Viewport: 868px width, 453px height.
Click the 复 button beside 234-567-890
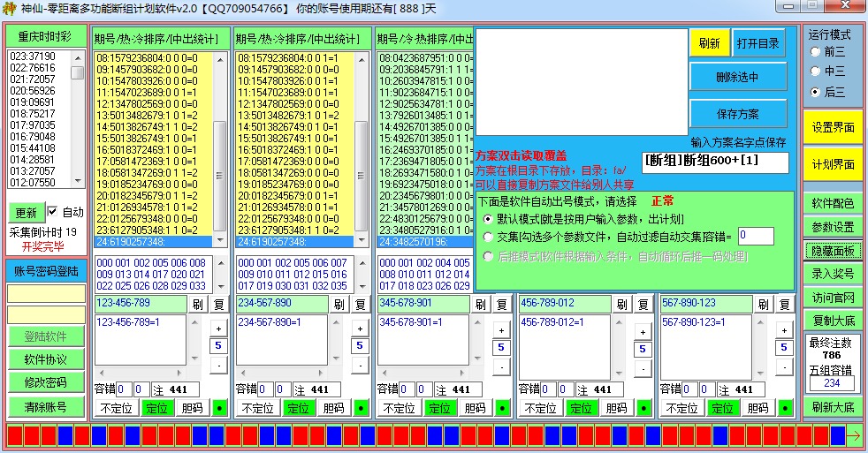pos(361,304)
